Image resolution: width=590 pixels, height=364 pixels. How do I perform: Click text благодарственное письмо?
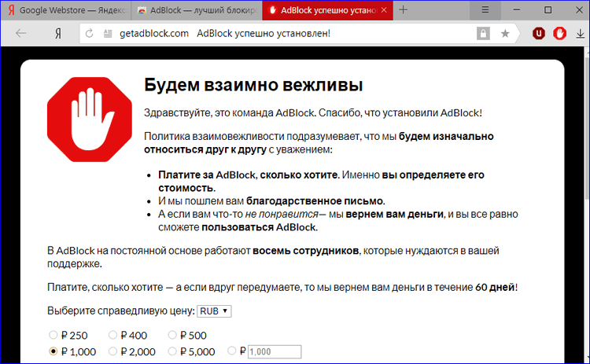coord(315,201)
